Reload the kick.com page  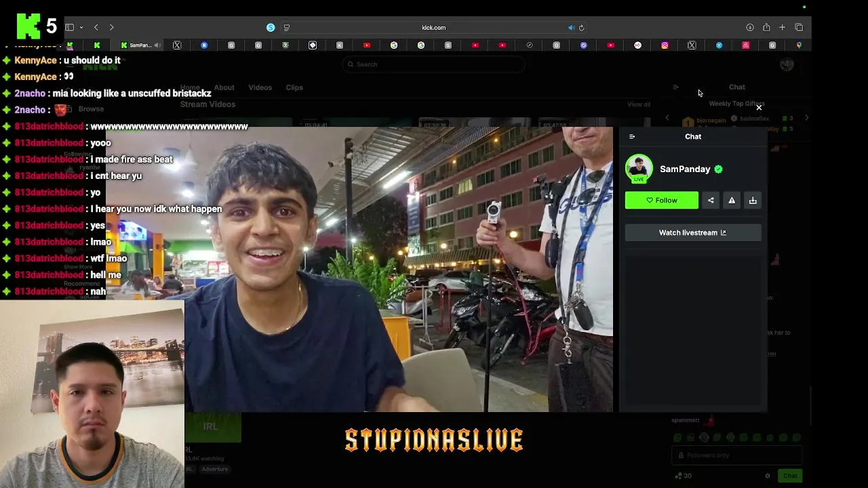pos(581,28)
